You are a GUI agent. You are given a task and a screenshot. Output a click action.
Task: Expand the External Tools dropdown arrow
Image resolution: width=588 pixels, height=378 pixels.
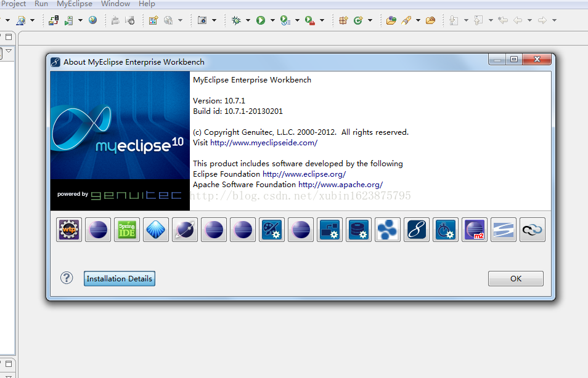coord(322,20)
